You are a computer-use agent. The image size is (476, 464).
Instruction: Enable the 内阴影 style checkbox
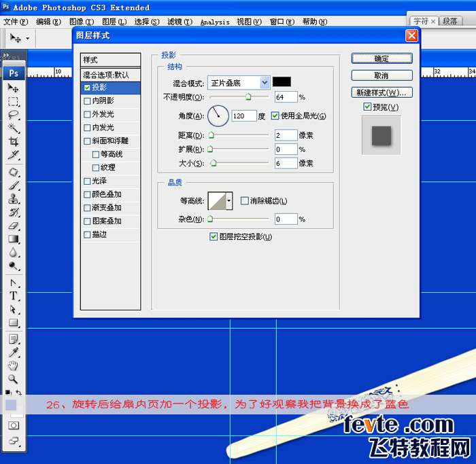pyautogui.click(x=86, y=101)
